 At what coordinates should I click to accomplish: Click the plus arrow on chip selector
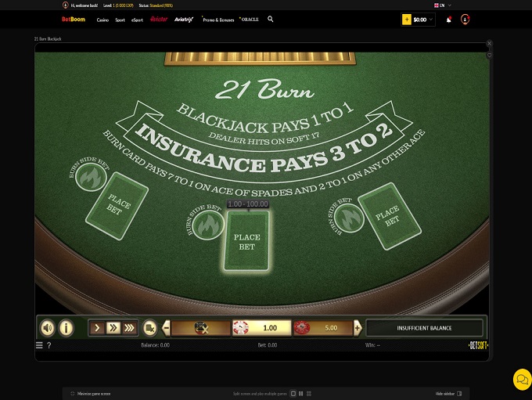358,328
